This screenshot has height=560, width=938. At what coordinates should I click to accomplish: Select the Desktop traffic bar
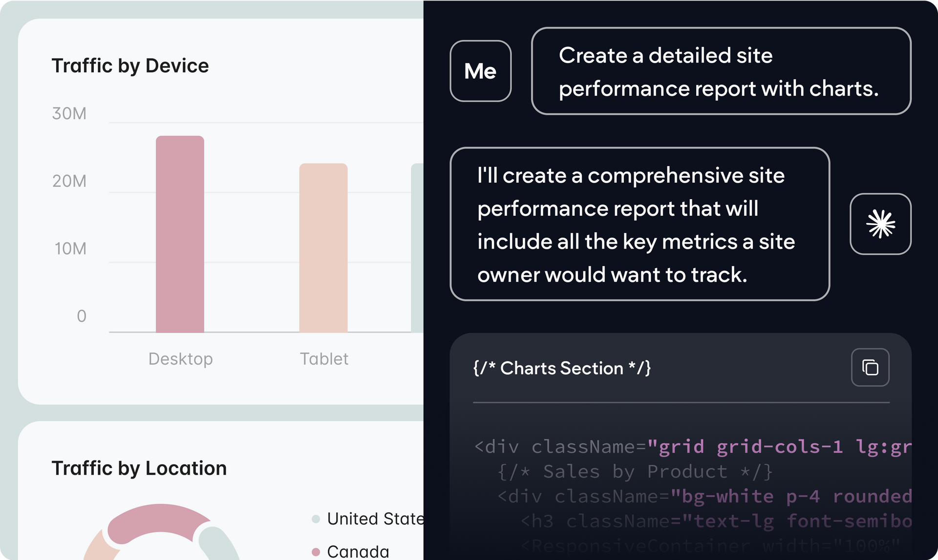[x=180, y=234]
